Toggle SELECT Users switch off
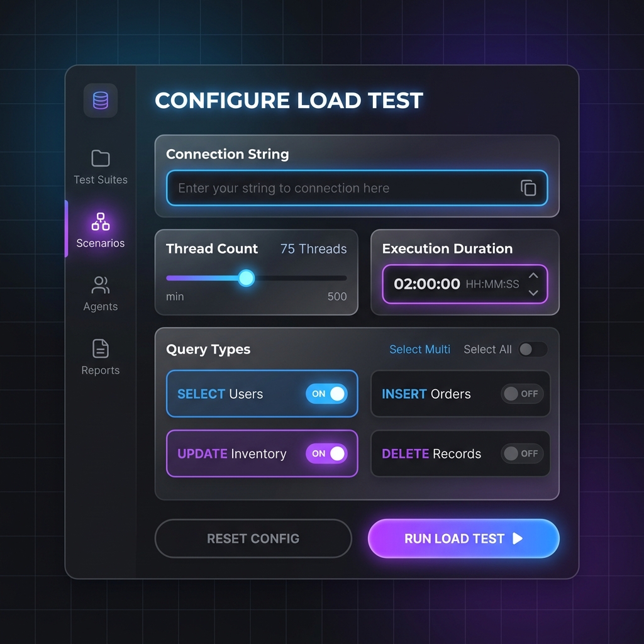Screen dimensions: 644x644 click(x=326, y=394)
